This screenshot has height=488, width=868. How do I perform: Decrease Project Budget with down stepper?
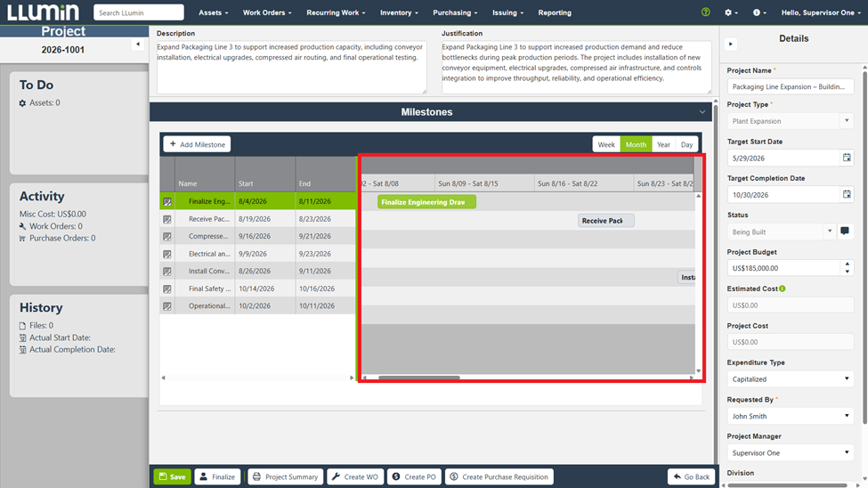coord(847,272)
